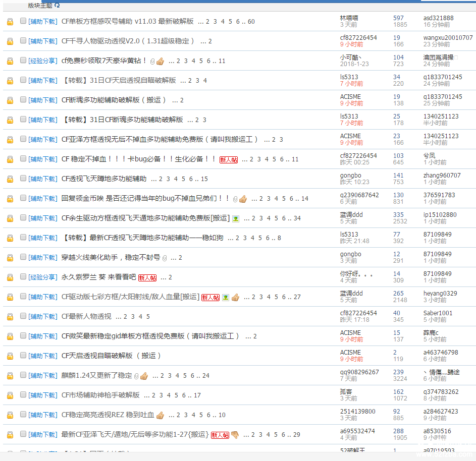
Task: Open the [经验分享] category on cf免费秒领取7天豪华黄钻
Action: pyautogui.click(x=43, y=61)
